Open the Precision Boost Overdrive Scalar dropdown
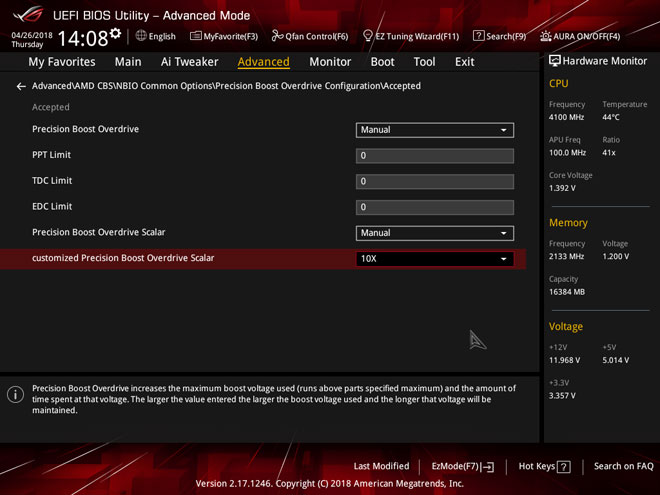The width and height of the screenshot is (660, 495). 434,233
